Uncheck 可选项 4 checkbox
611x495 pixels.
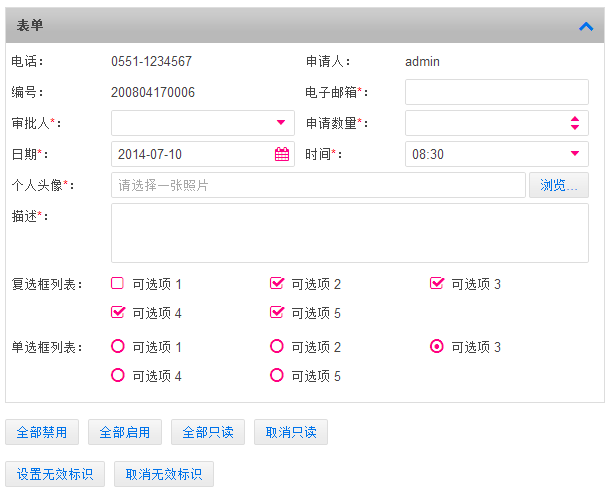pos(118,313)
